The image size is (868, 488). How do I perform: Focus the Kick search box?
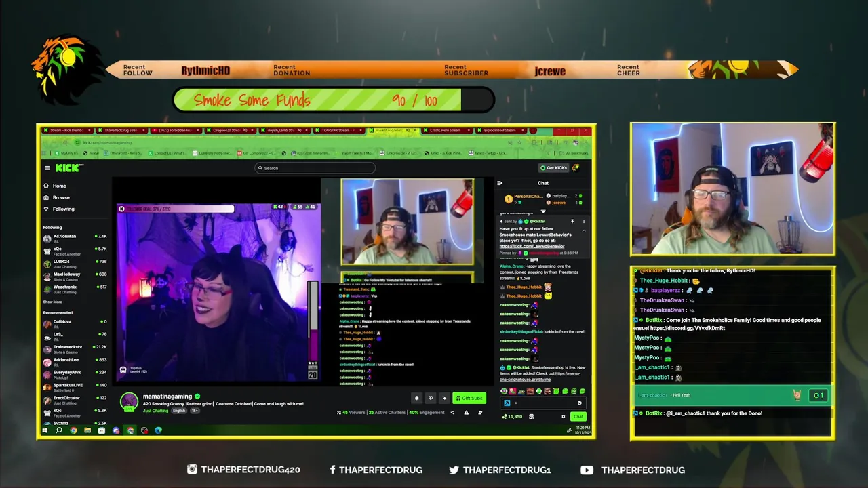coord(315,168)
